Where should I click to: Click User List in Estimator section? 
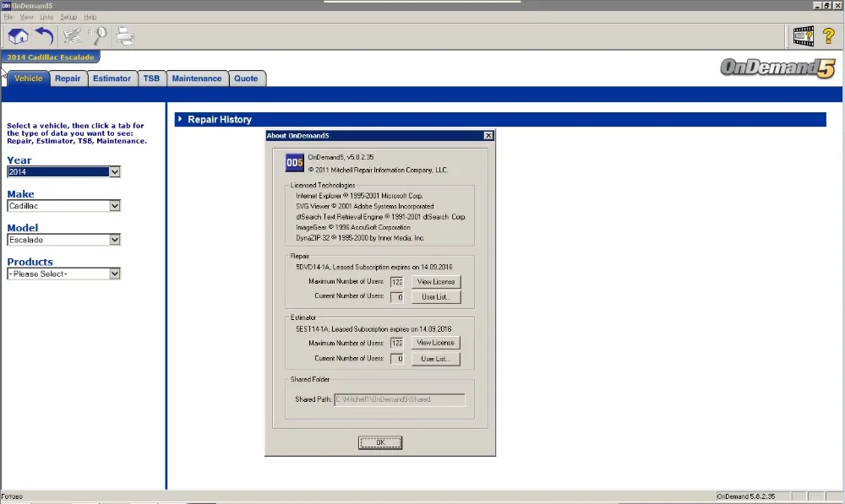click(435, 359)
